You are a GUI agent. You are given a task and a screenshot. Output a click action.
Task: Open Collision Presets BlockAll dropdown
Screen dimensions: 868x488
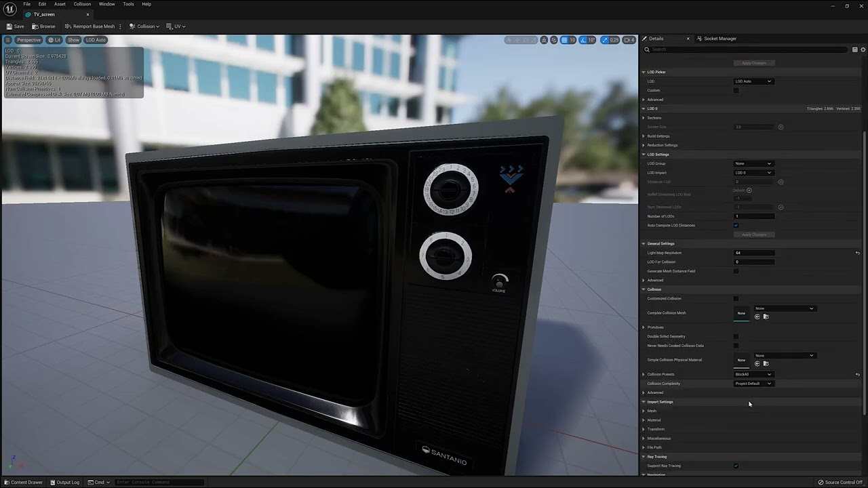click(753, 374)
